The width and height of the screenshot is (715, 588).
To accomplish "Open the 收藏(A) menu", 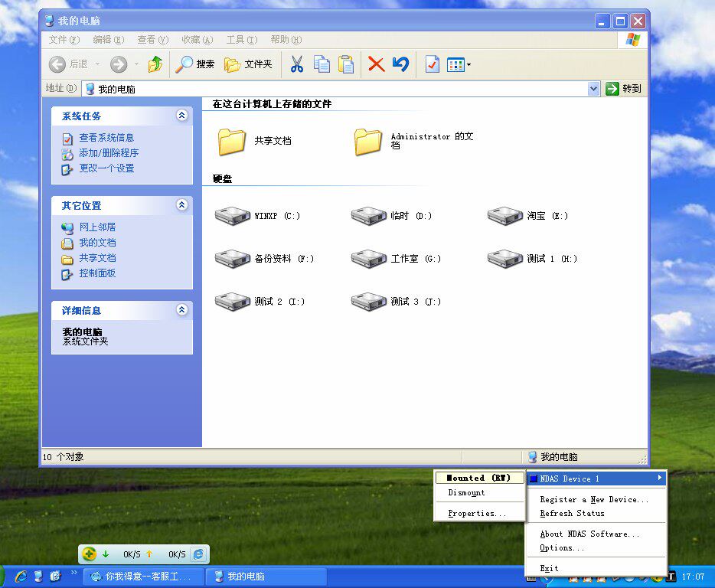I will tap(197, 40).
